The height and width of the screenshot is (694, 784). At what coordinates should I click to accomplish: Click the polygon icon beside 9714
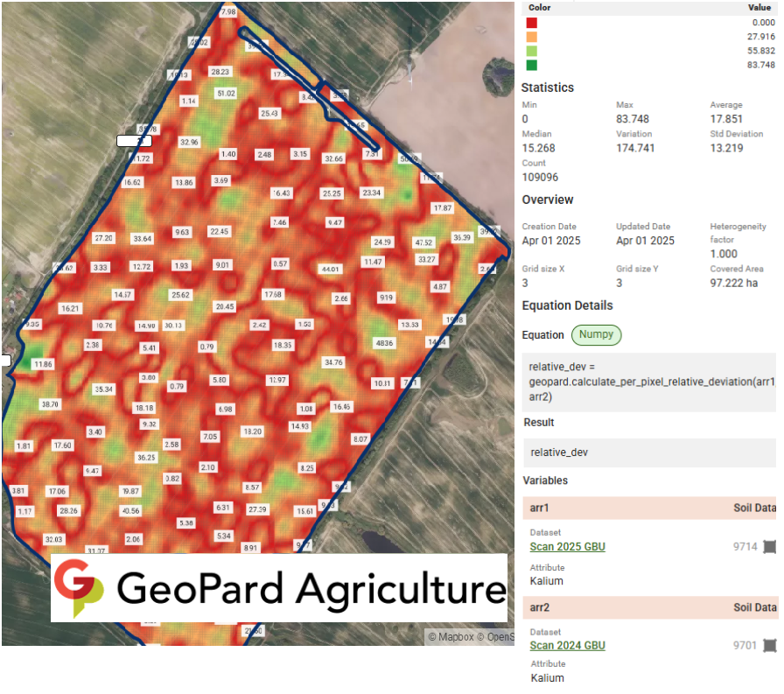(x=769, y=547)
